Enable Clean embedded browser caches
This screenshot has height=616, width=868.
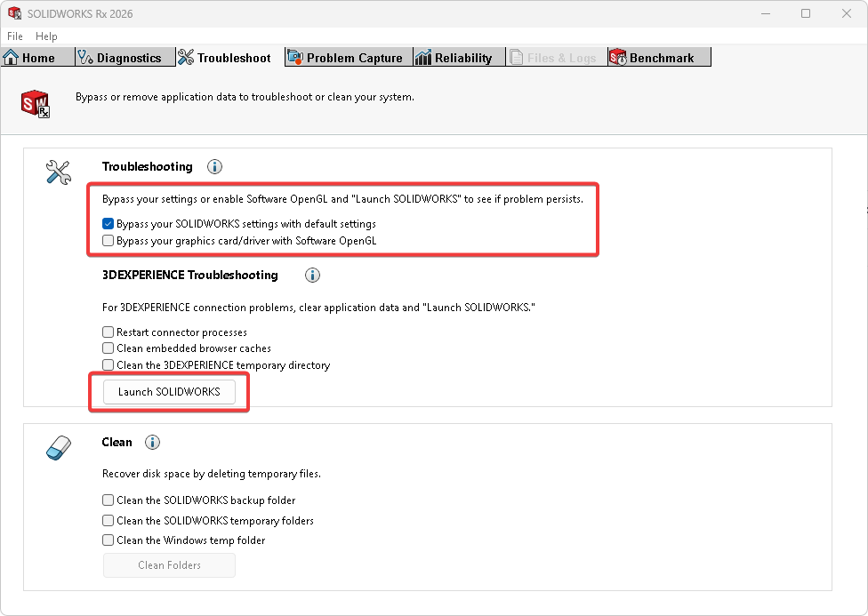(x=108, y=348)
